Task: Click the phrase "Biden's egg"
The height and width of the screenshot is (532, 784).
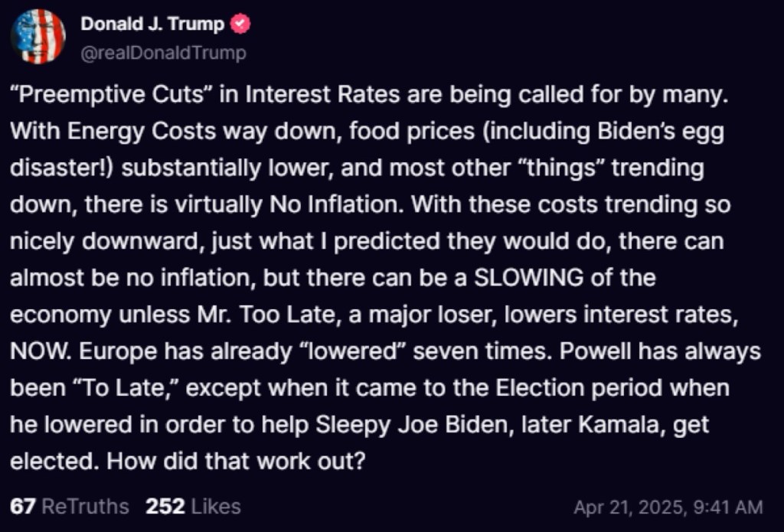Action: click(x=660, y=133)
